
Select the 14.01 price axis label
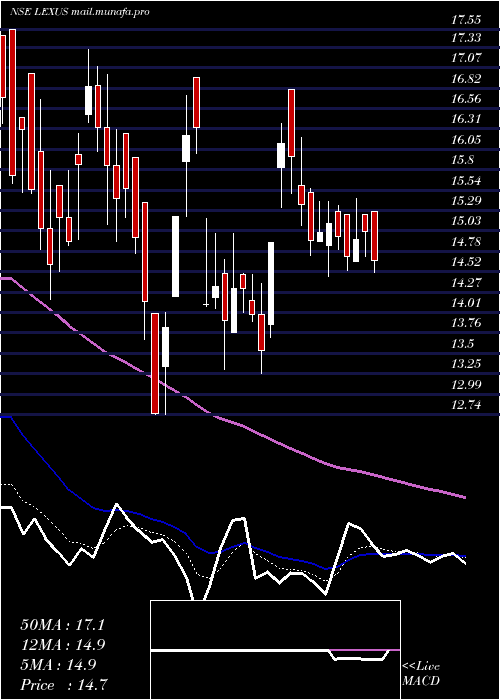[x=466, y=303]
